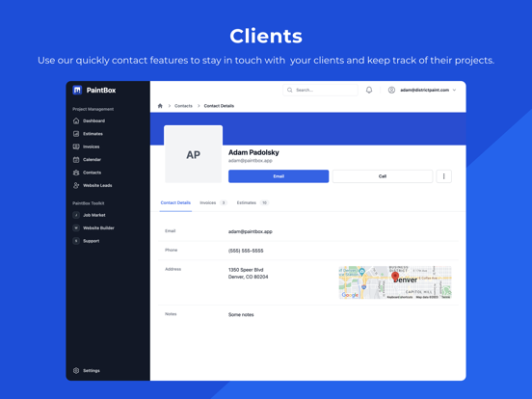Click the PaintBox logo icon
The height and width of the screenshot is (399, 532).
pos(77,90)
